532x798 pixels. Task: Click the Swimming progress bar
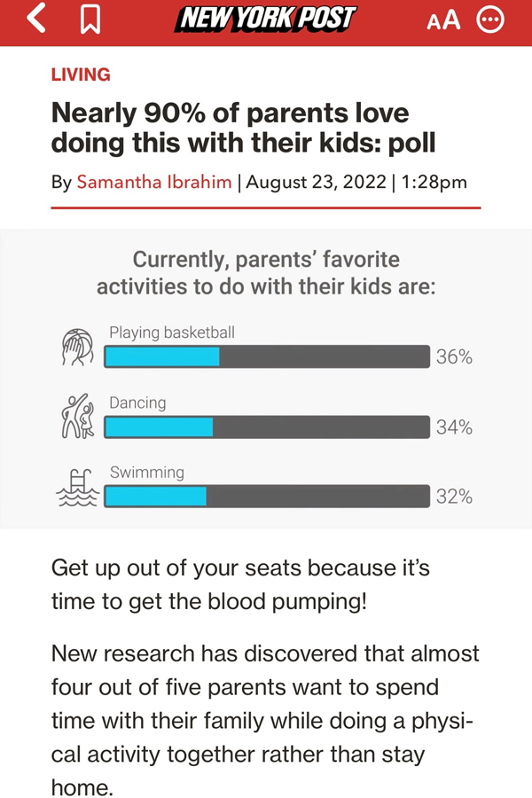(266, 497)
